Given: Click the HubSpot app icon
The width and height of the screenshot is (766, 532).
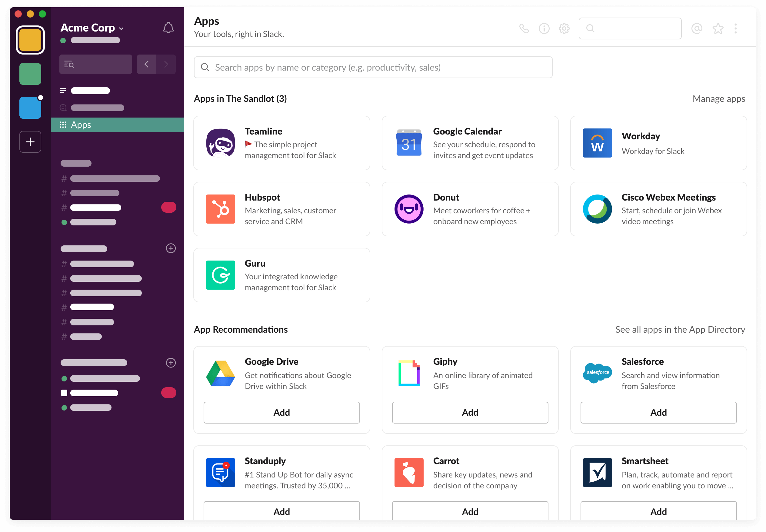Looking at the screenshot, I should [221, 209].
